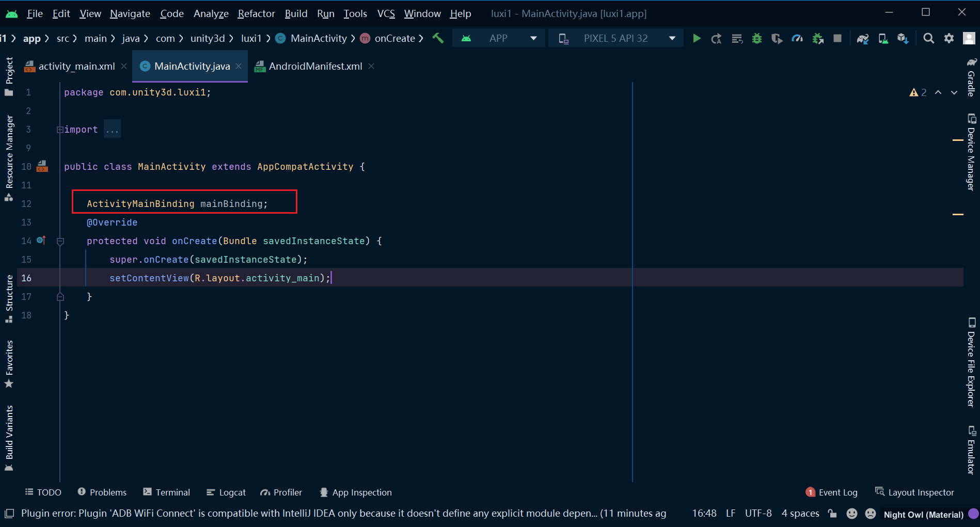Click the 16:48 cursor position indicator
The height and width of the screenshot is (527, 980).
click(x=704, y=514)
